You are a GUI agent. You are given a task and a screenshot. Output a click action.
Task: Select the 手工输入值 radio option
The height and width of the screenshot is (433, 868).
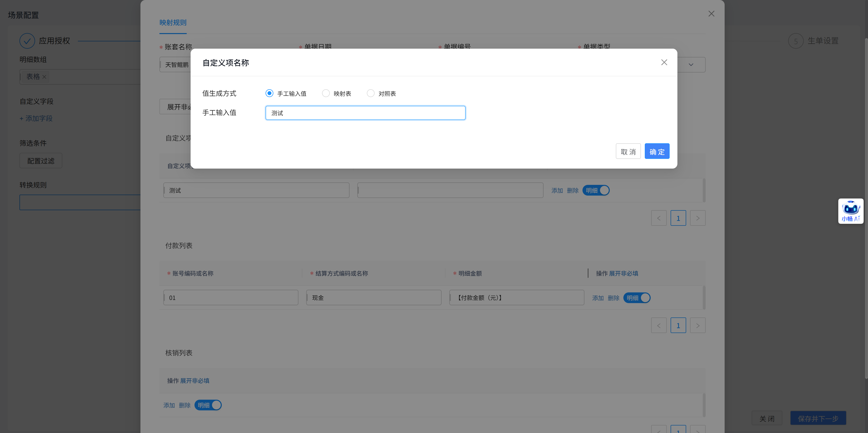(x=269, y=93)
